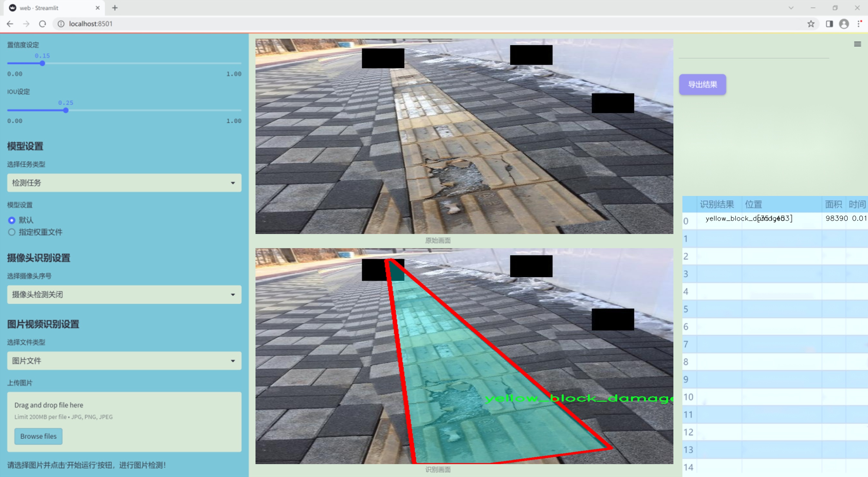Bookmark this page with star icon
The width and height of the screenshot is (868, 477).
point(811,24)
